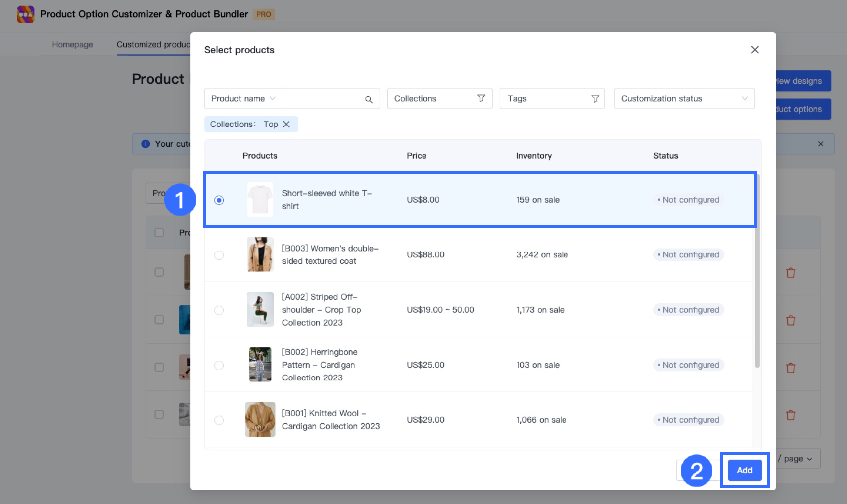Delete first product row in background list
Viewport: 847px width, 504px height.
pyautogui.click(x=791, y=273)
